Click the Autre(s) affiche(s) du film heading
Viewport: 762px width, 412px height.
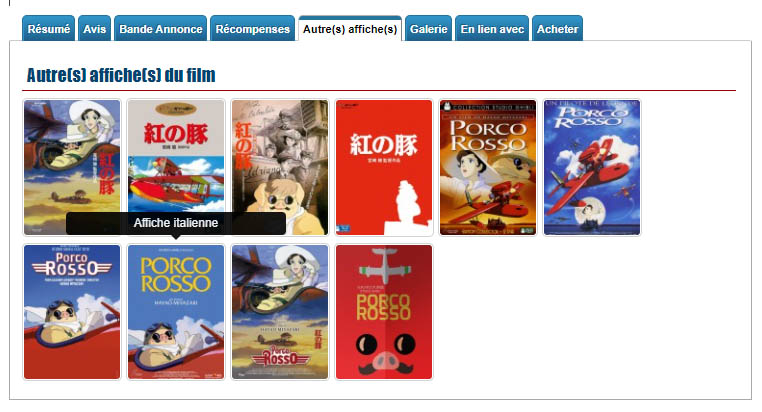tap(121, 75)
